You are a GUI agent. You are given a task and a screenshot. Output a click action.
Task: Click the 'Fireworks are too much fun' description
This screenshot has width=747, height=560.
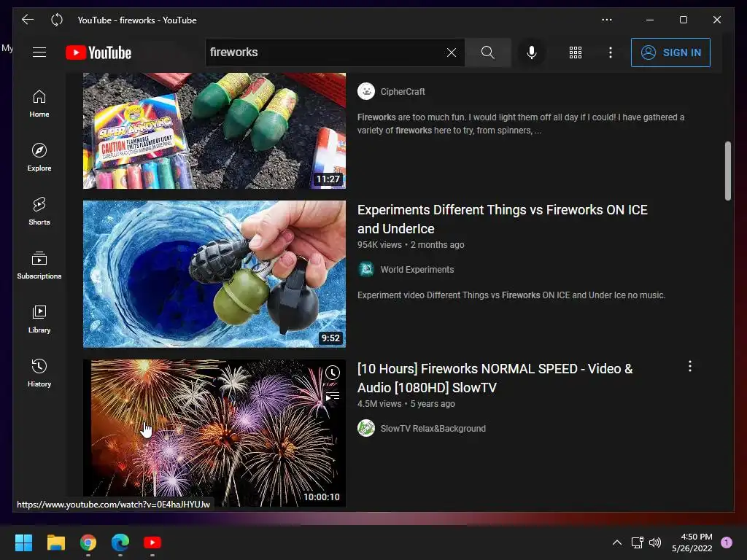coord(521,124)
